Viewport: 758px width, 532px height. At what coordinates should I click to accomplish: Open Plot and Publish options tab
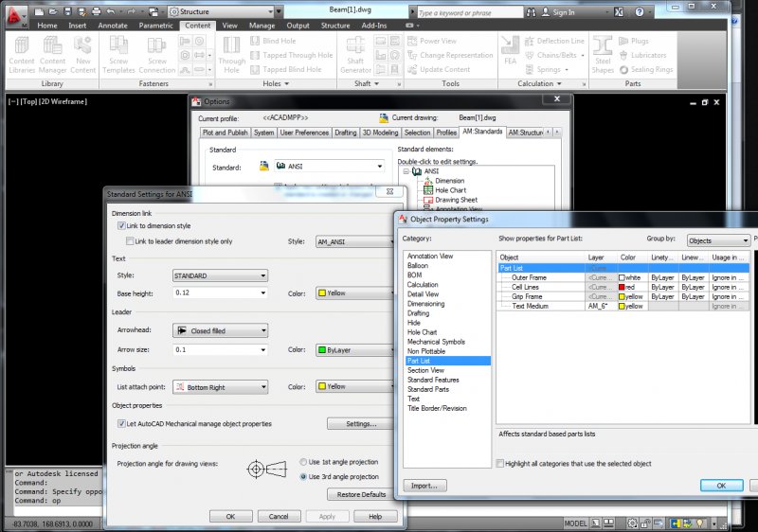click(225, 133)
